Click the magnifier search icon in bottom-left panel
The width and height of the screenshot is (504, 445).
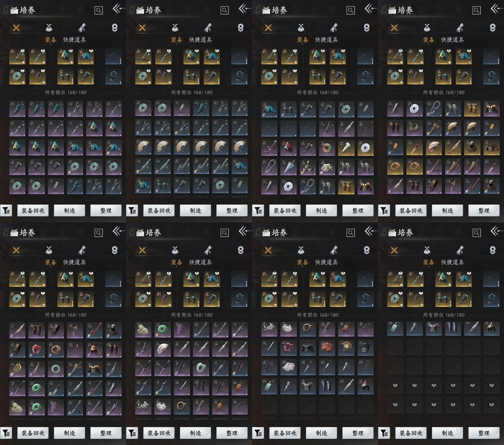tap(99, 233)
